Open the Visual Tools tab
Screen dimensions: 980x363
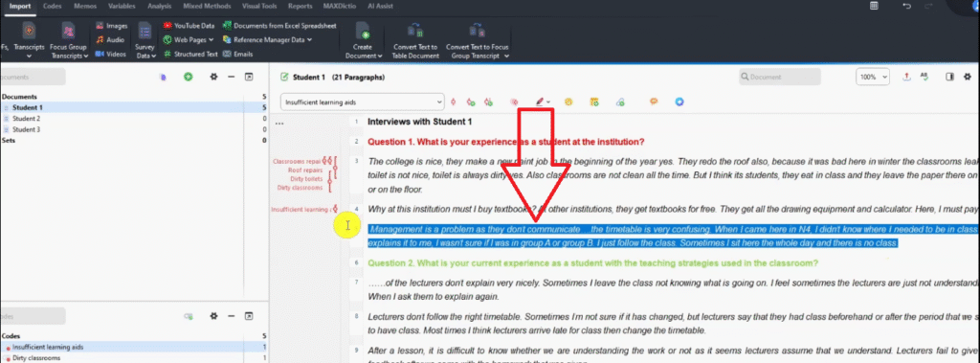(259, 7)
